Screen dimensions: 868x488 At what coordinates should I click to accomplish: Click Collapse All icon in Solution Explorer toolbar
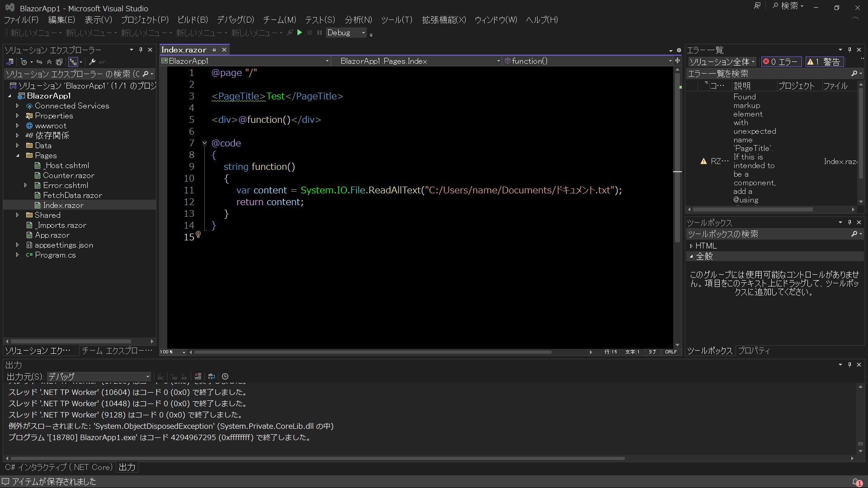(x=49, y=62)
